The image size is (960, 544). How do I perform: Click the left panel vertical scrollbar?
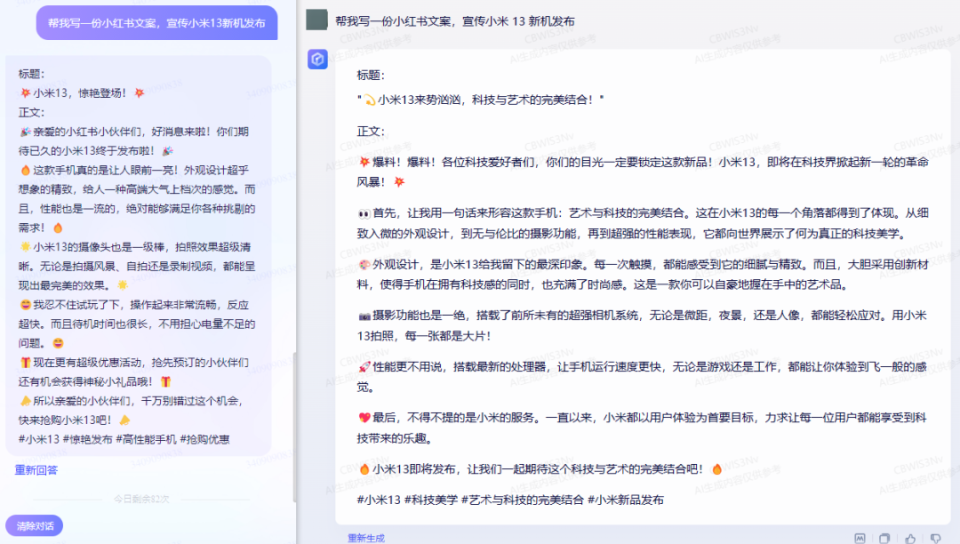[x=294, y=428]
